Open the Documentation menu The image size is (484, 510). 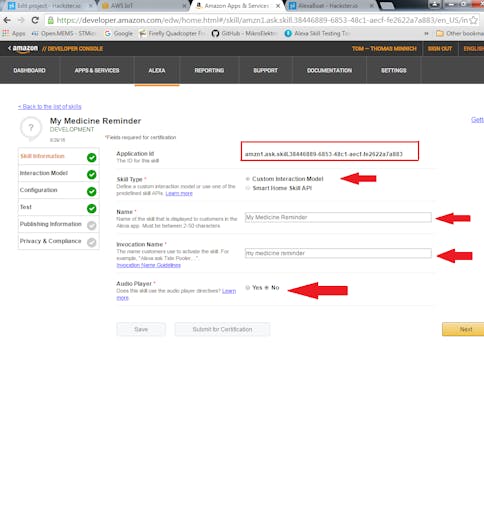pyautogui.click(x=329, y=70)
